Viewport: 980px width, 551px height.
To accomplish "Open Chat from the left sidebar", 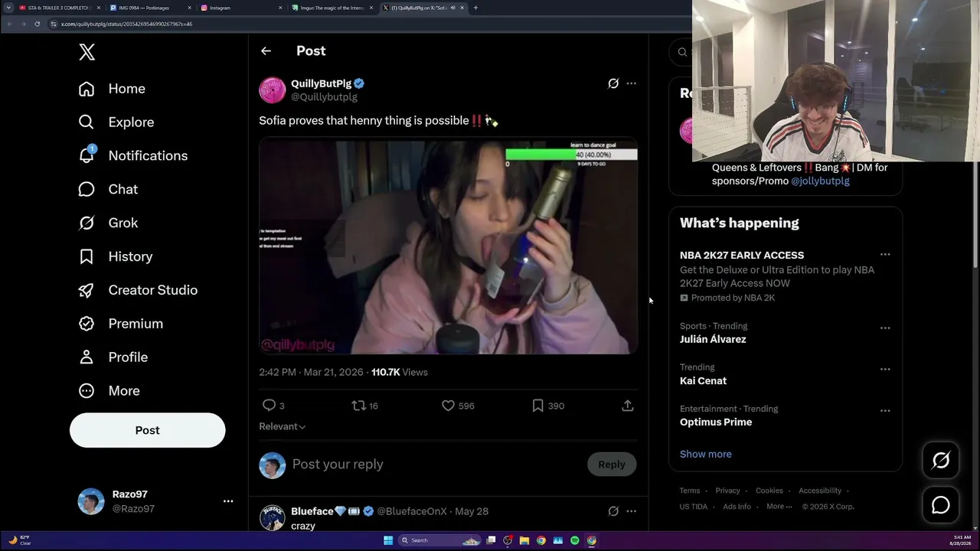I will (x=108, y=189).
